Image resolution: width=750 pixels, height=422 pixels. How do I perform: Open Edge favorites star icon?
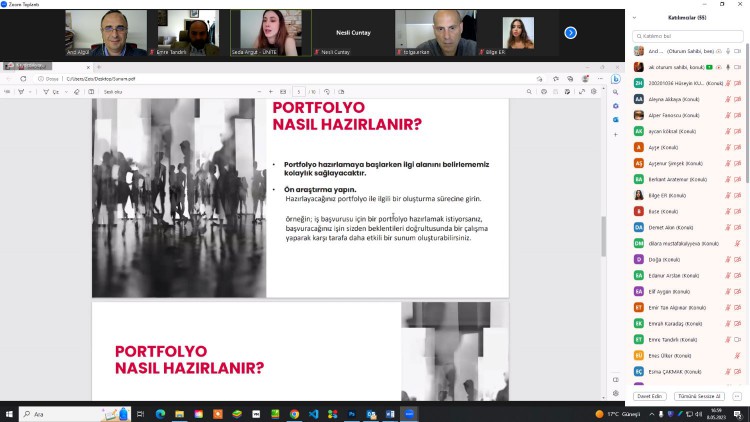tap(556, 79)
